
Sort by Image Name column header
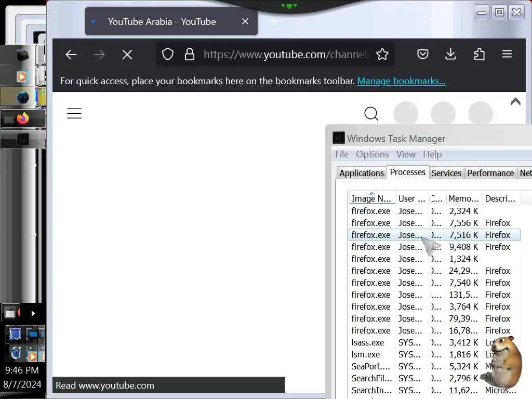(371, 198)
